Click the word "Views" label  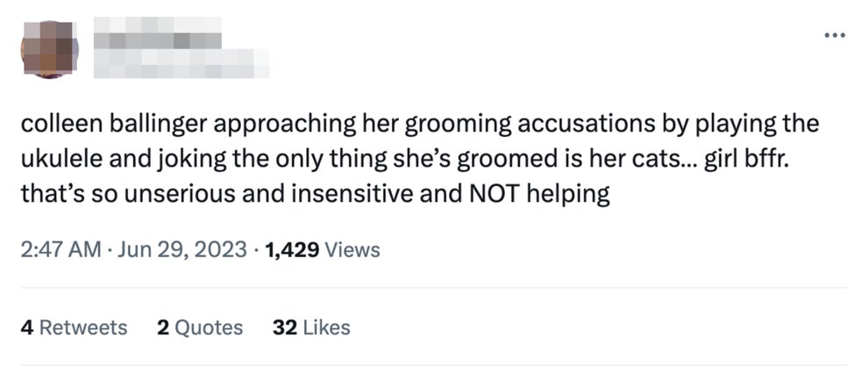click(x=352, y=250)
